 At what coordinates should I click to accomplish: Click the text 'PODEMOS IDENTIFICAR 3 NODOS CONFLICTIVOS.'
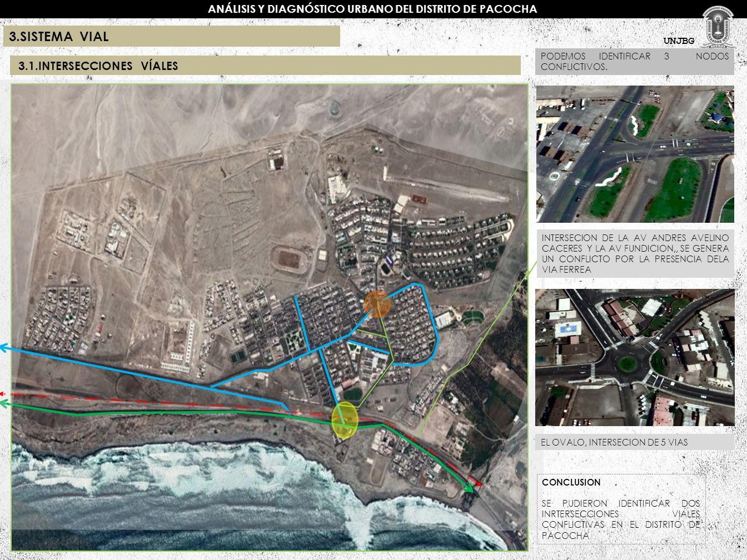click(635, 62)
